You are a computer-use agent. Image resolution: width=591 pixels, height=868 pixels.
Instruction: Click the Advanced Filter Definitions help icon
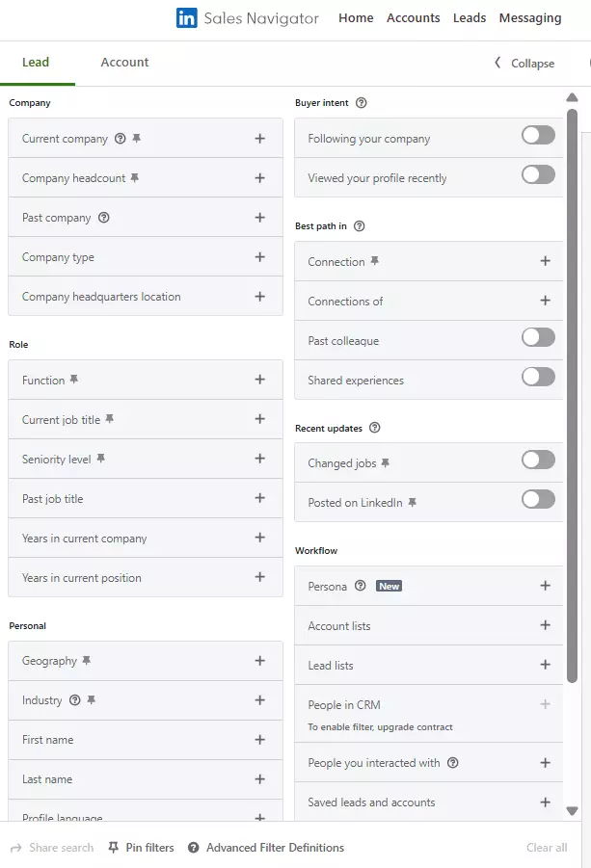tap(195, 848)
